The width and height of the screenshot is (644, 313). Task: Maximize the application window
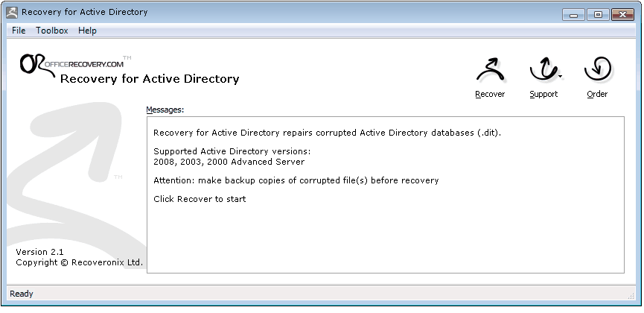coord(597,13)
